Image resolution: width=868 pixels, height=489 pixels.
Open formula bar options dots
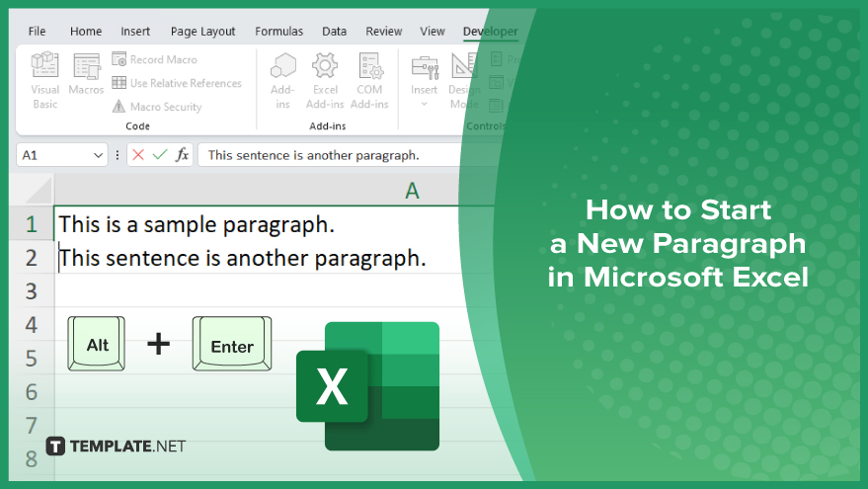[117, 156]
